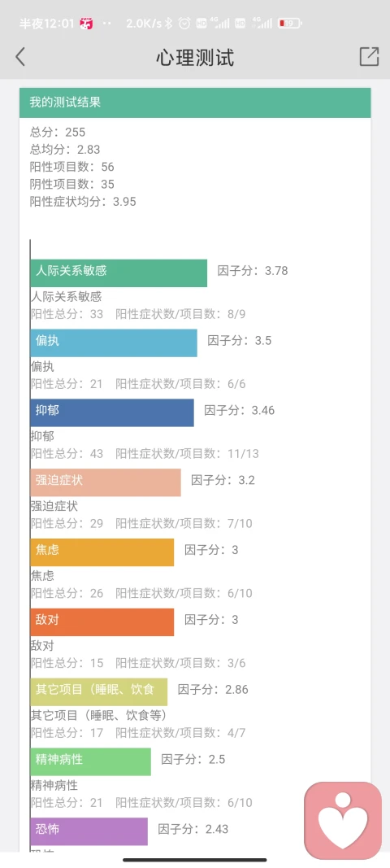Tap the floating pink heart assistant icon

pyautogui.click(x=343, y=819)
